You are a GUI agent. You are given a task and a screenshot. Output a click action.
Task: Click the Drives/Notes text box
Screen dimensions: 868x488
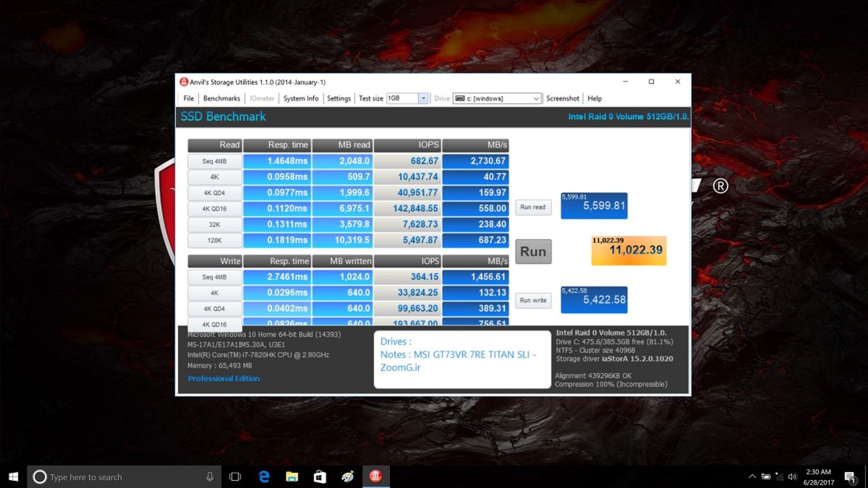point(462,359)
